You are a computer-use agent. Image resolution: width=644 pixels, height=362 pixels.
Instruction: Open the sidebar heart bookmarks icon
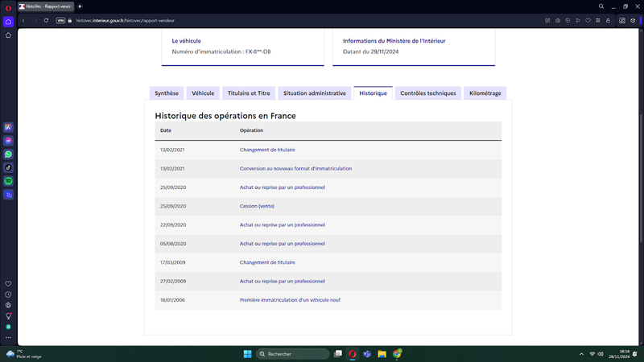(8, 284)
